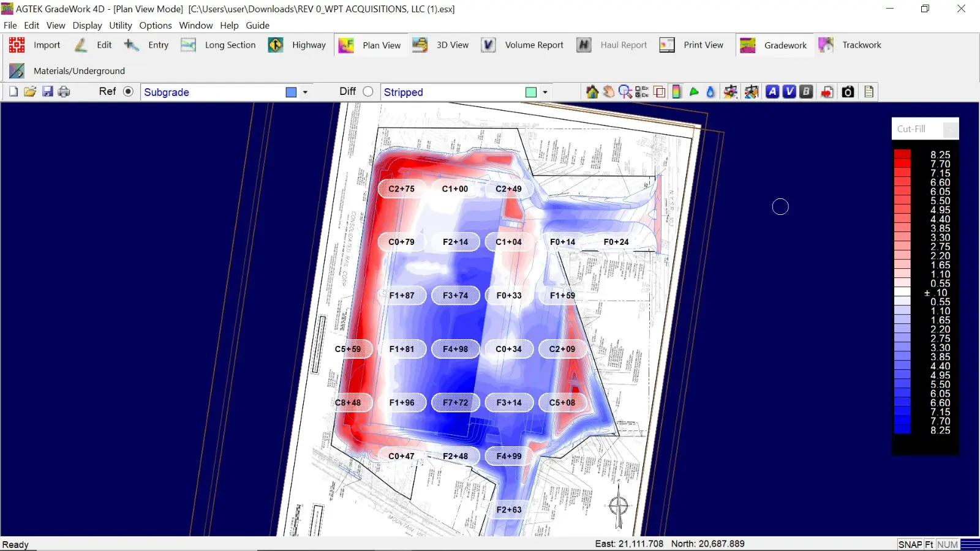Click the F7+72 grid label on map

pos(455,402)
